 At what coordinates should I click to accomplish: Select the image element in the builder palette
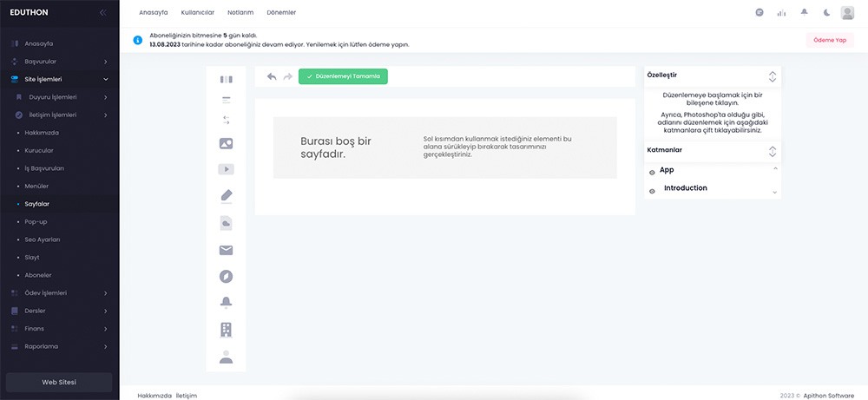point(226,143)
